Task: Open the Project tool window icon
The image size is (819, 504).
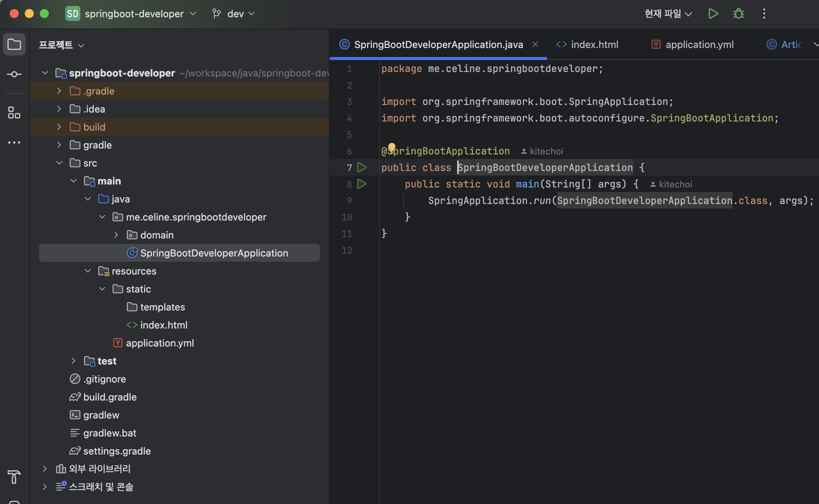Action: (14, 44)
